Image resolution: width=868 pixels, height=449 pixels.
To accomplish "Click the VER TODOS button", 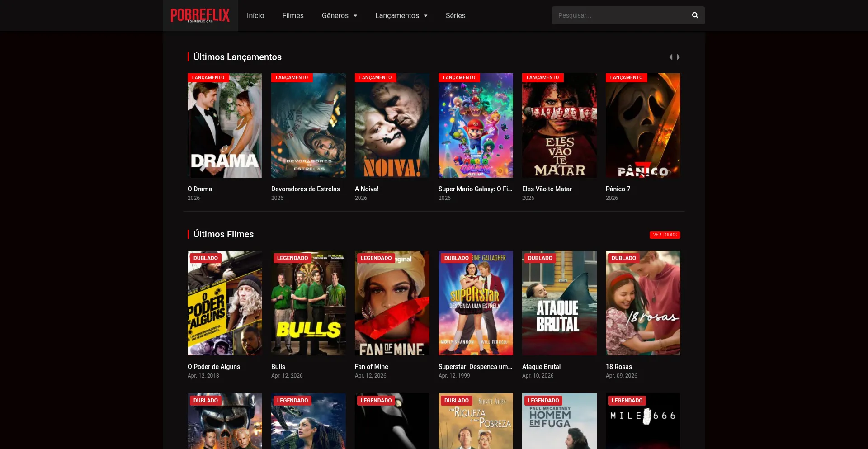I will coord(665,235).
